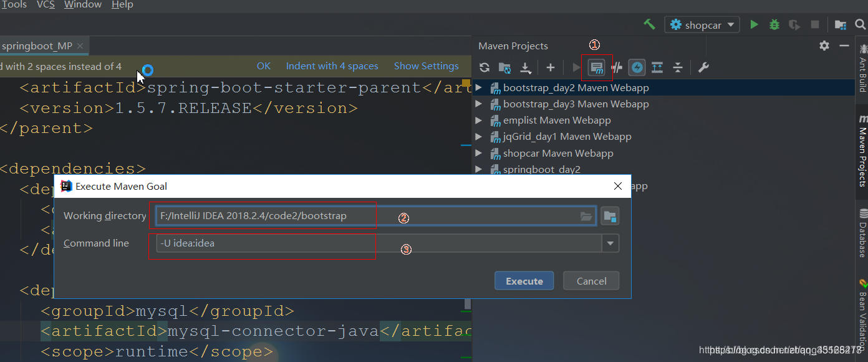The width and height of the screenshot is (868, 362).
Task: Expand shopcar Maven Webapp node
Action: point(479,153)
